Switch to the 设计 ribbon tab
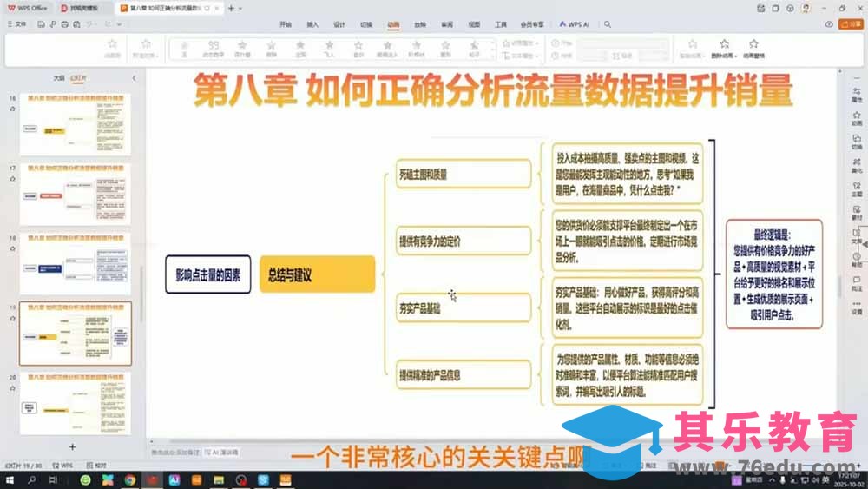The height and width of the screenshot is (489, 868). pyautogui.click(x=339, y=24)
